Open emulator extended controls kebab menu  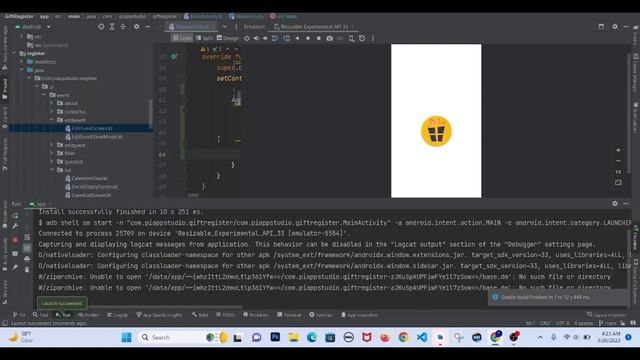(373, 38)
